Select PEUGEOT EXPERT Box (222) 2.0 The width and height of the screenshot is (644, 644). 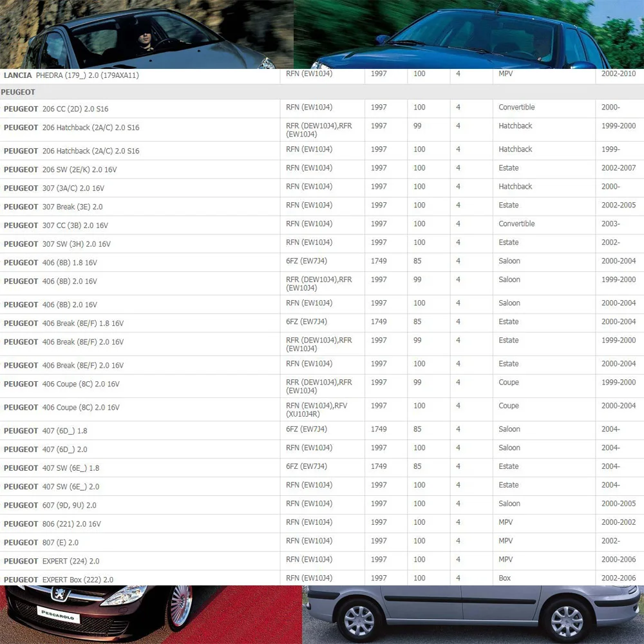tap(59, 580)
